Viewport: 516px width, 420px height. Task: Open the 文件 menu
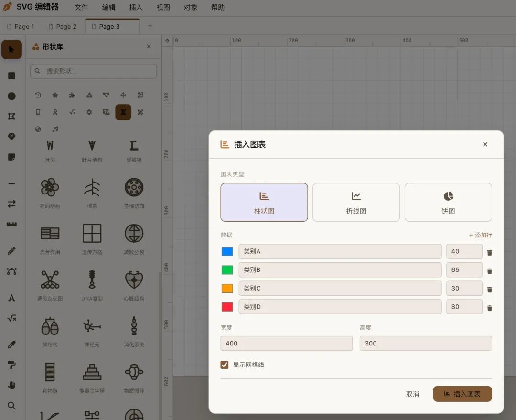coord(81,7)
